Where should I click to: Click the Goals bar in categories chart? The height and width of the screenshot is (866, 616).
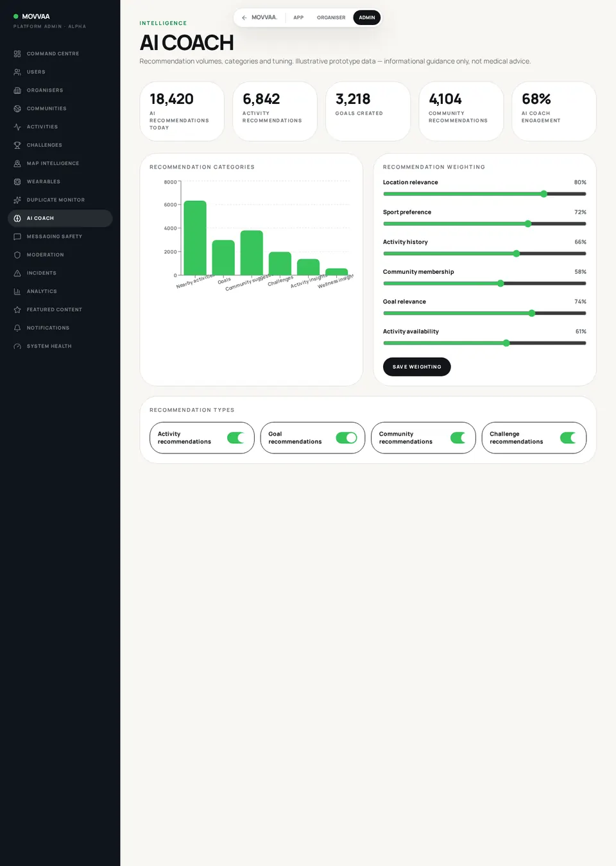(223, 258)
